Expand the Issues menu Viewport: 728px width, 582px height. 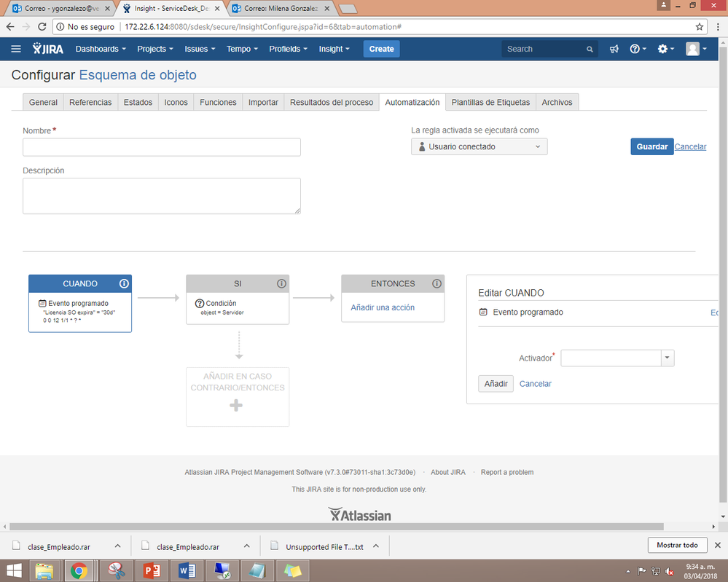click(x=200, y=49)
